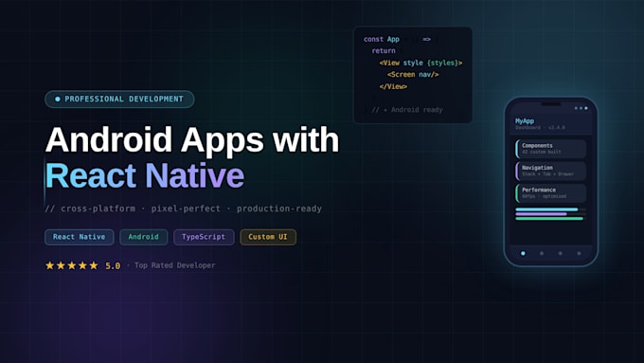Click the Screen nav code line
Screen dimensions: 644x363
[413, 75]
